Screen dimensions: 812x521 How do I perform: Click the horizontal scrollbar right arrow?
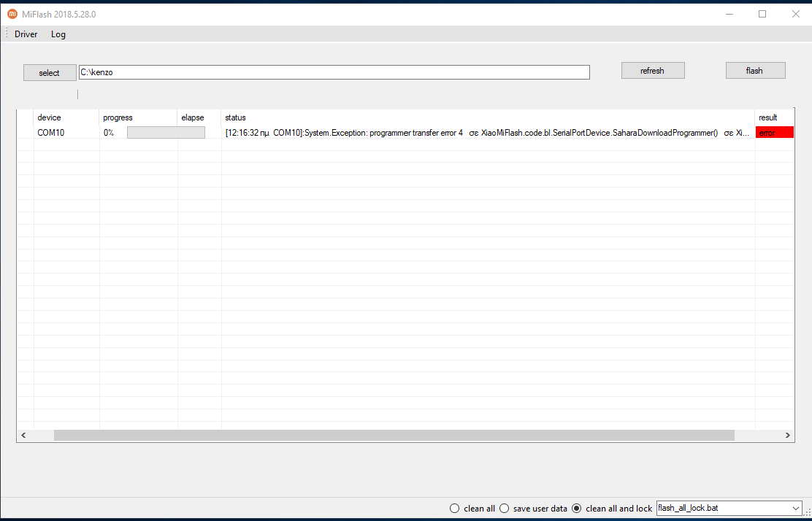click(x=788, y=435)
